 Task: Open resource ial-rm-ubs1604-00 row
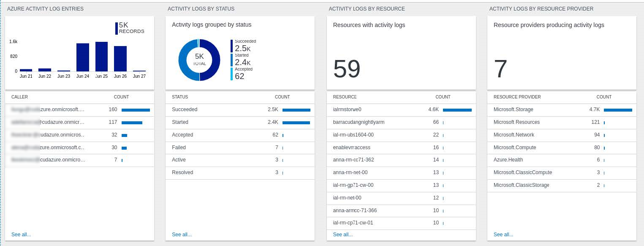tap(401, 135)
